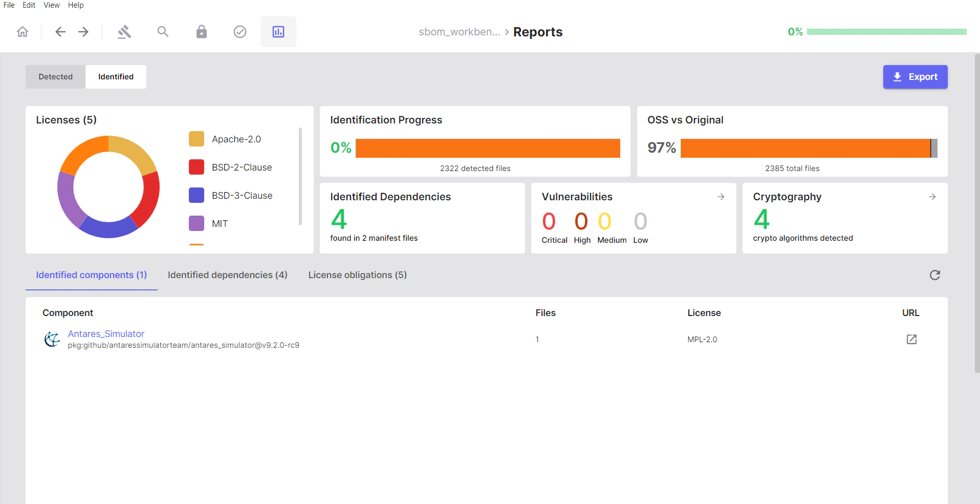Open the URL for Antares_Simulator

pos(911,339)
